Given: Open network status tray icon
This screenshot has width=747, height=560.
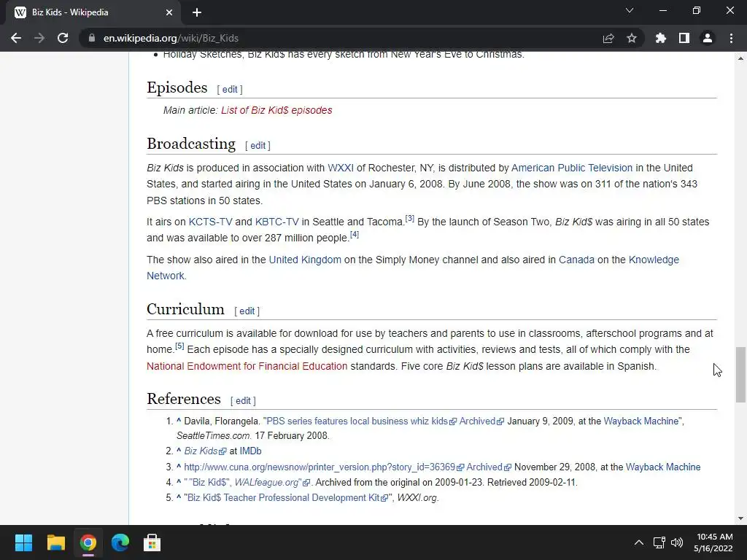Looking at the screenshot, I should pyautogui.click(x=659, y=542).
